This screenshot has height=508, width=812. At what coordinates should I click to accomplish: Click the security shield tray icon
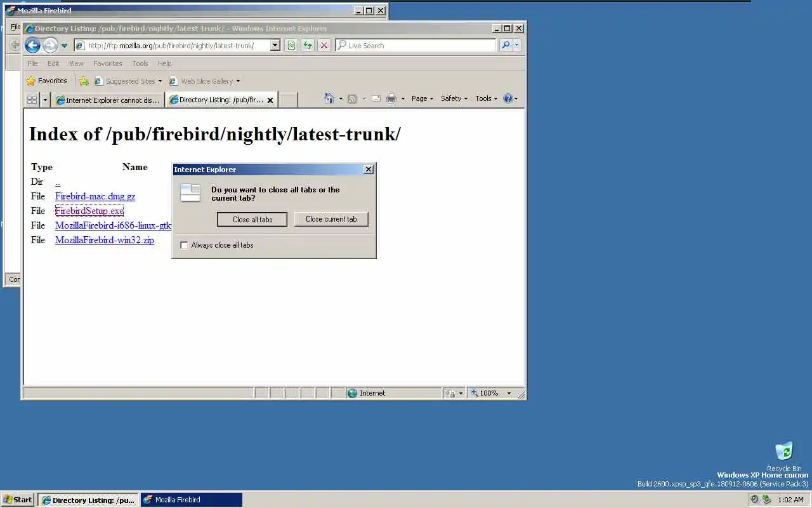pos(755,500)
